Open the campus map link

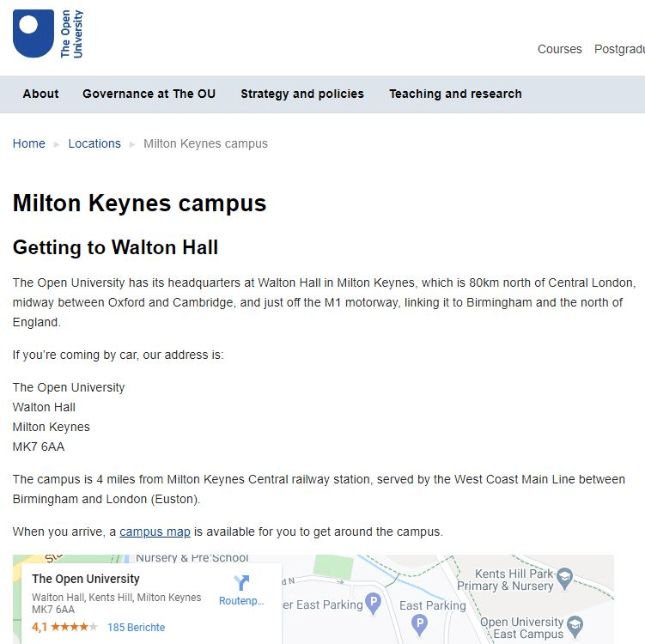155,532
